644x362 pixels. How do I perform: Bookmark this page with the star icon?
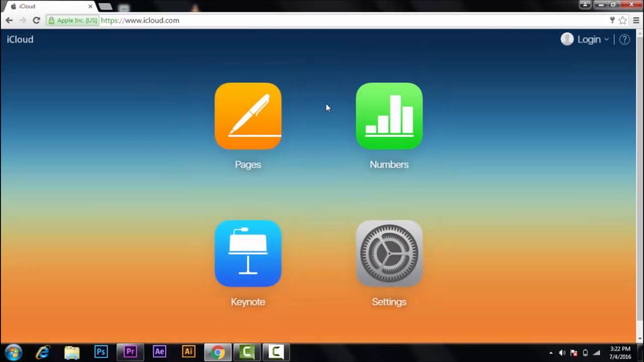[x=623, y=20]
